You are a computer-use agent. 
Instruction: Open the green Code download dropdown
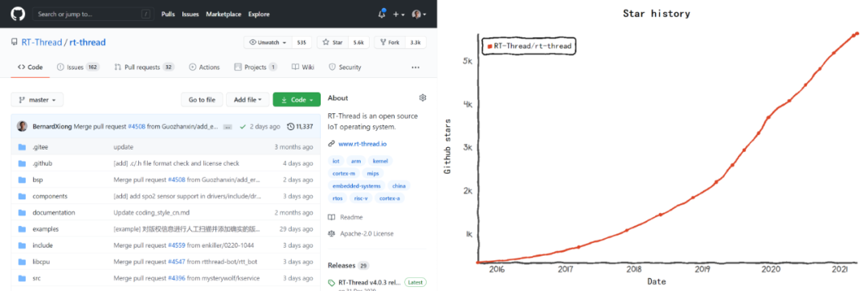(x=297, y=100)
